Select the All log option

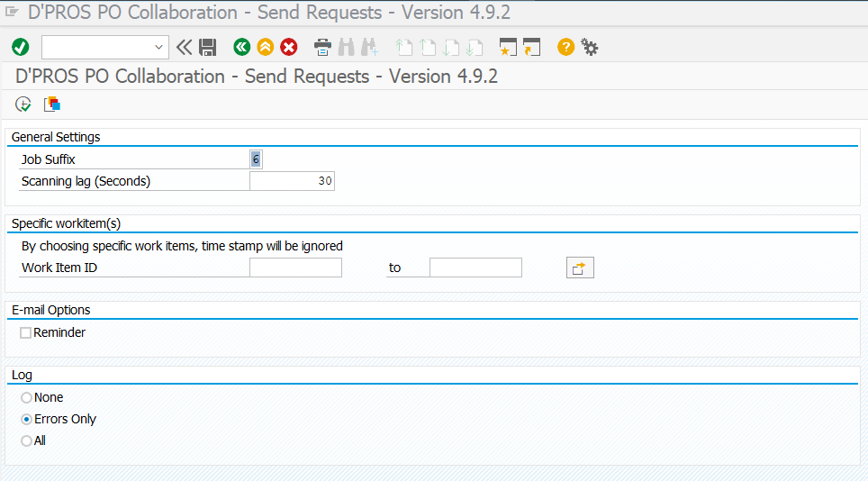(x=26, y=440)
